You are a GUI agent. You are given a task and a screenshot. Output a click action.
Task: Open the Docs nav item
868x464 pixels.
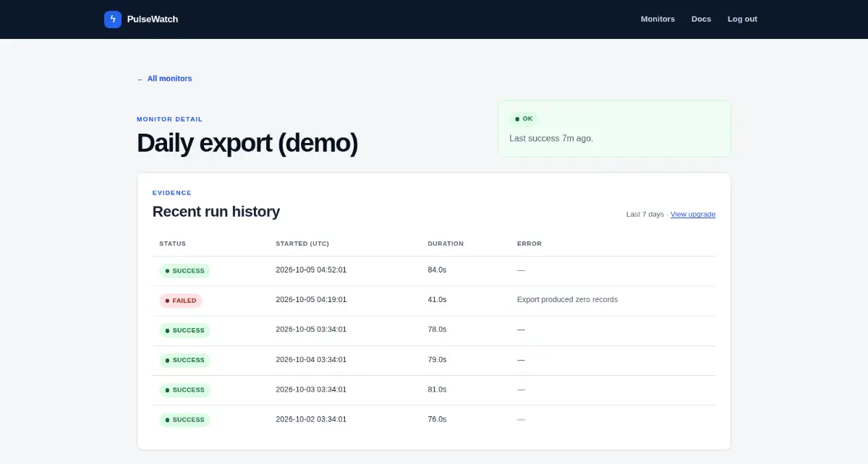tap(701, 20)
